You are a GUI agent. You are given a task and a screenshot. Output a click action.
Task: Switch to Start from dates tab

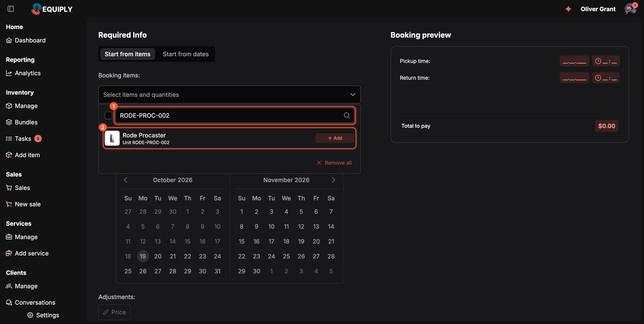(185, 54)
